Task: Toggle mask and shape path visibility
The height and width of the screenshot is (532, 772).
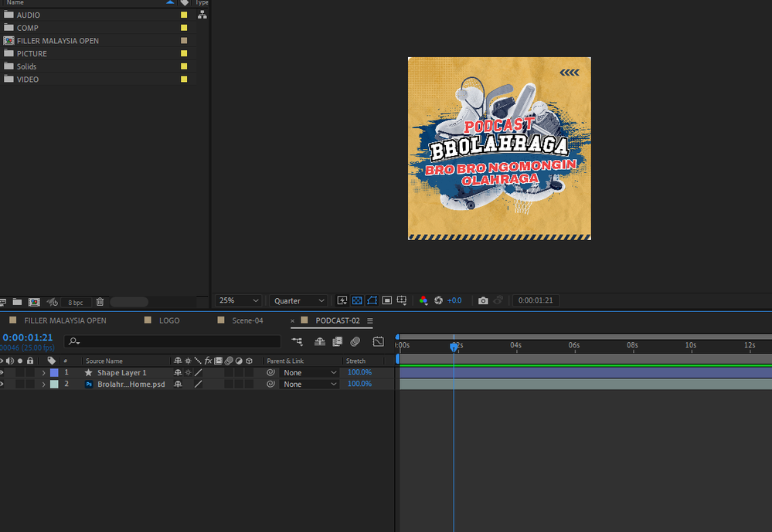Action: pos(372,300)
